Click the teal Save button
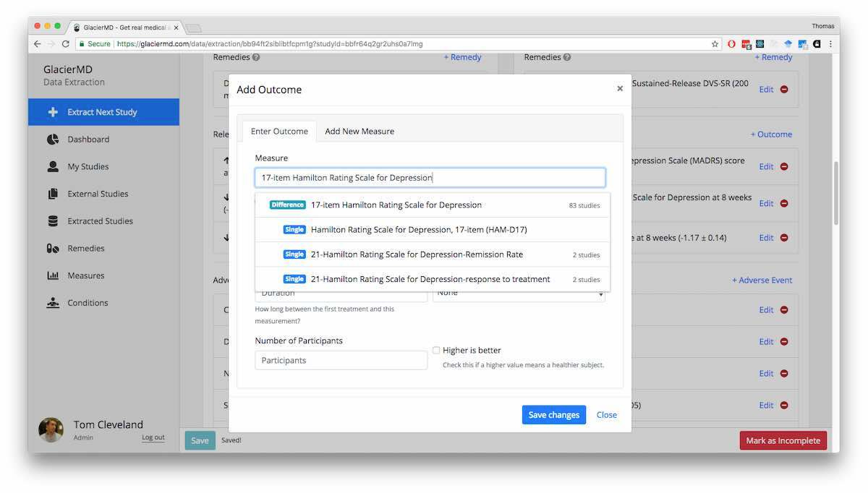Image resolution: width=868 pixels, height=493 pixels. pyautogui.click(x=200, y=440)
